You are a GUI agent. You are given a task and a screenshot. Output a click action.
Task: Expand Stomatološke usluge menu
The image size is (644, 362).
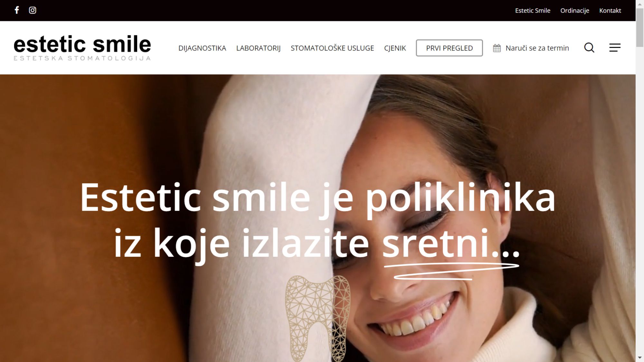point(332,48)
